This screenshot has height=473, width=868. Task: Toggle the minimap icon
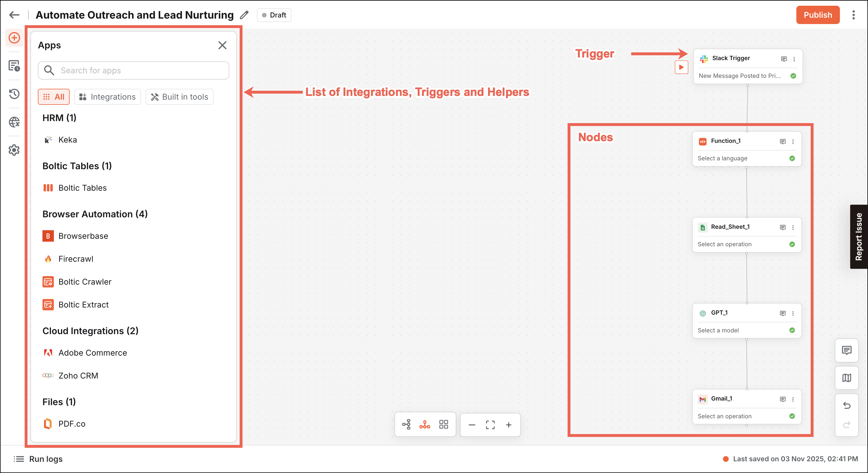(847, 378)
